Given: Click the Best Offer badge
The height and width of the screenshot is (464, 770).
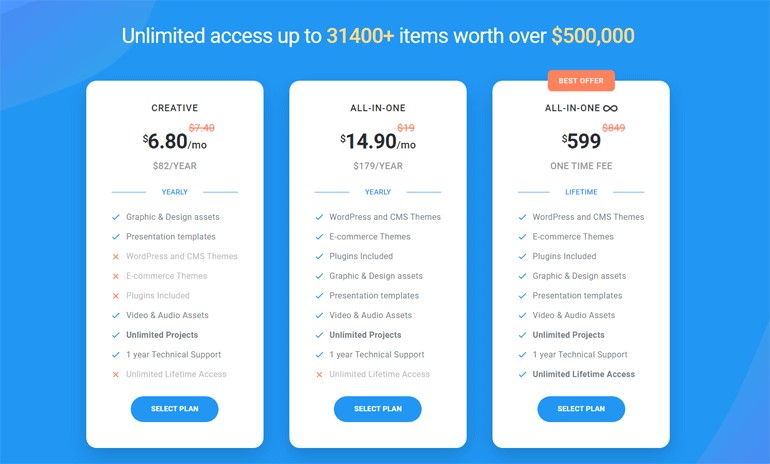Looking at the screenshot, I should point(581,80).
